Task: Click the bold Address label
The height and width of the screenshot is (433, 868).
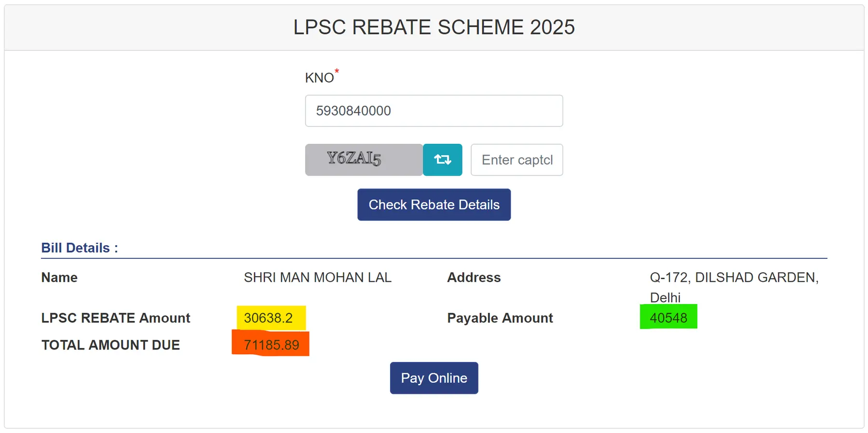Action: (474, 278)
